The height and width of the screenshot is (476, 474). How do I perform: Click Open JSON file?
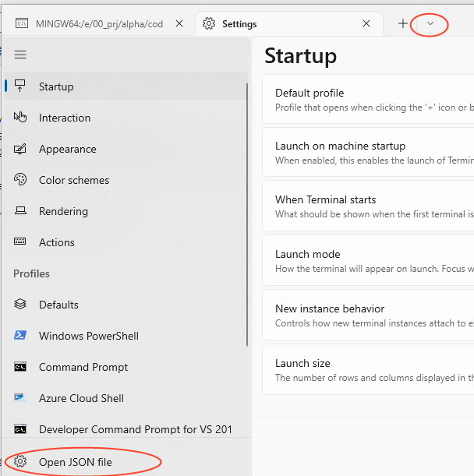pyautogui.click(x=75, y=462)
